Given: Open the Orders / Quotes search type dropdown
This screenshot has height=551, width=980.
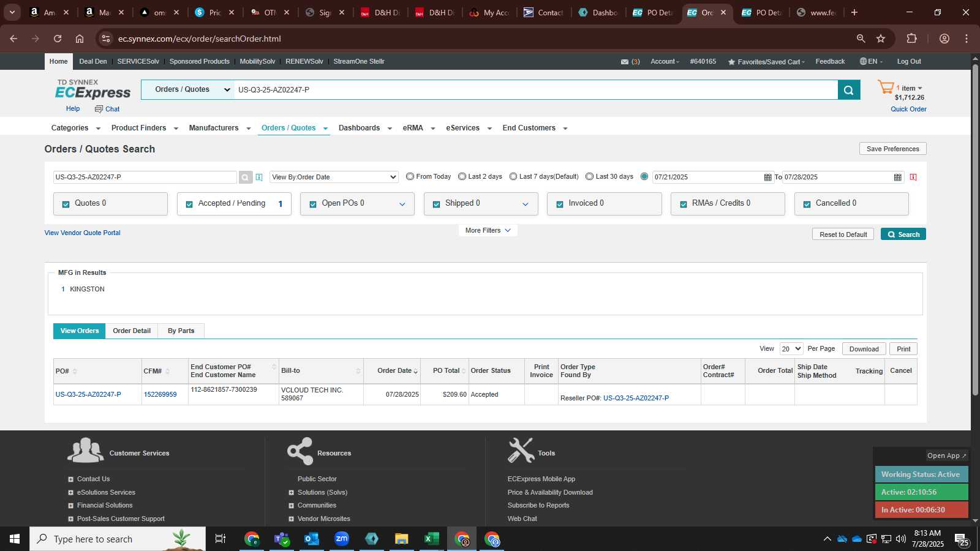Looking at the screenshot, I should pos(187,89).
